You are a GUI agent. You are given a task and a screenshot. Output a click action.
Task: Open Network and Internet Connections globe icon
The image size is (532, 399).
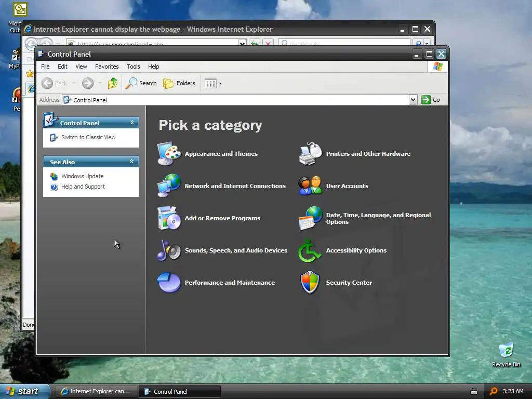pos(169,185)
